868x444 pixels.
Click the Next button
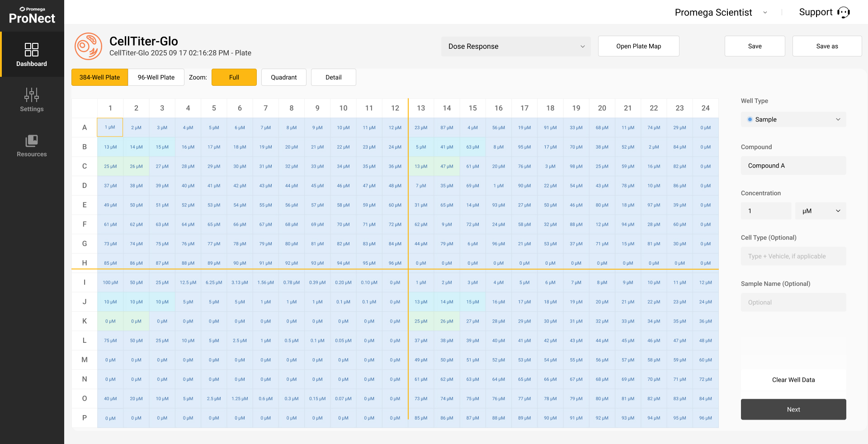click(x=793, y=409)
